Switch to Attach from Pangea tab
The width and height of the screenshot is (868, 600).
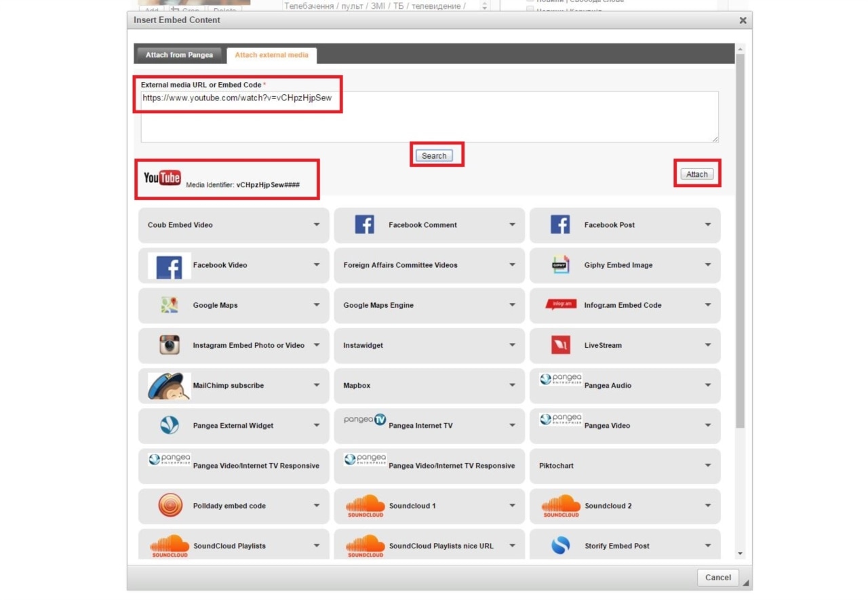[179, 55]
